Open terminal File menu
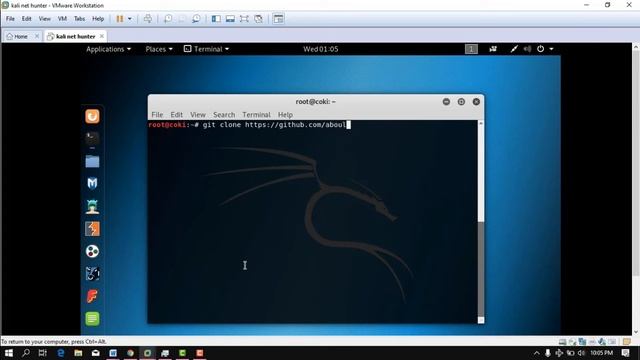 coord(157,115)
